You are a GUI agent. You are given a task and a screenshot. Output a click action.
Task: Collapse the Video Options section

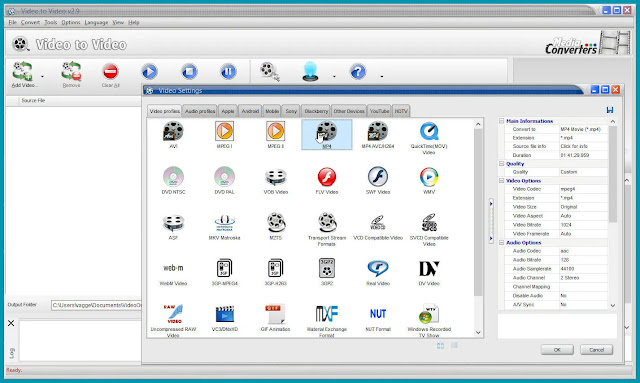tap(502, 180)
